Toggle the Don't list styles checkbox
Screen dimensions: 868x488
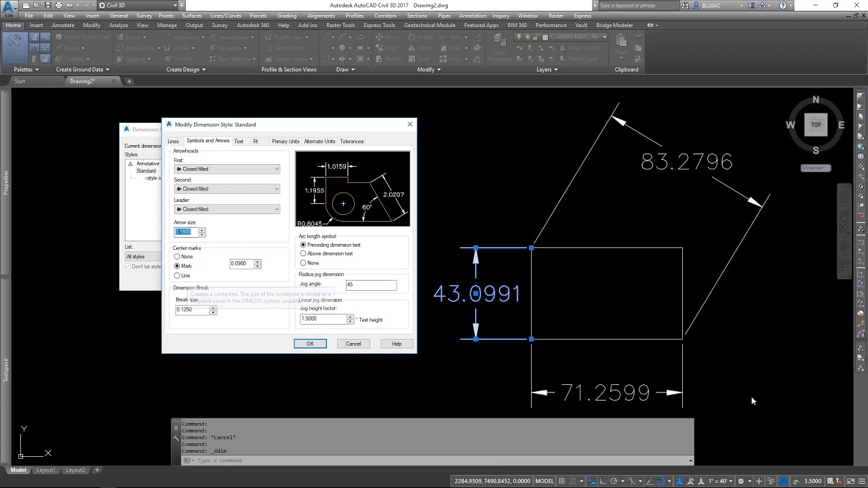(127, 266)
